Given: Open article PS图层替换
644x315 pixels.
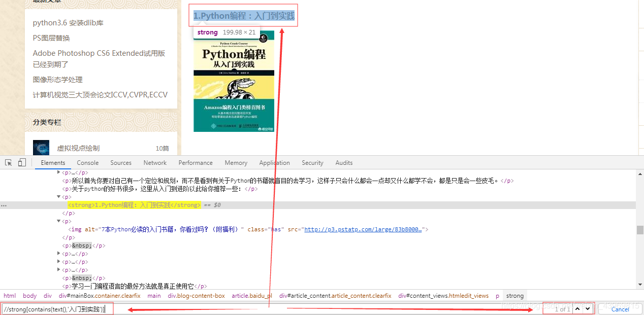Looking at the screenshot, I should coord(51,38).
